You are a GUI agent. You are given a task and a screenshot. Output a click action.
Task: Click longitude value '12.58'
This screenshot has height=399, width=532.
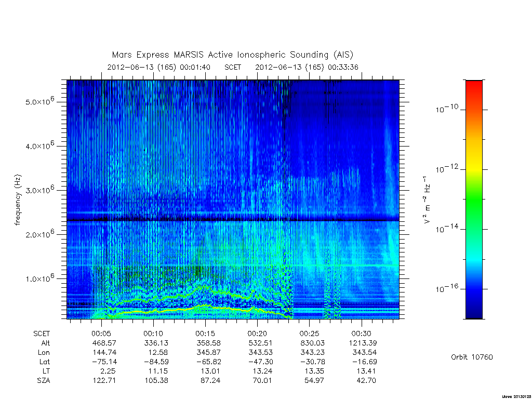point(158,353)
